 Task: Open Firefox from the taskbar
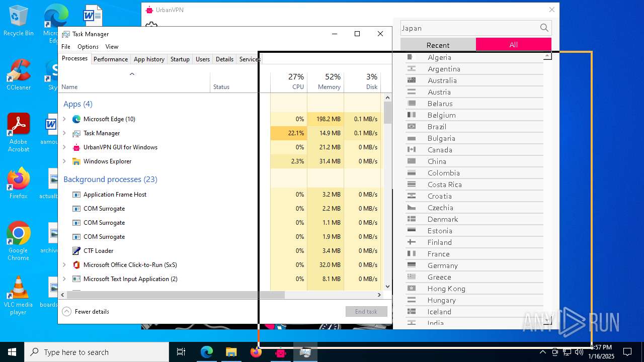point(256,352)
